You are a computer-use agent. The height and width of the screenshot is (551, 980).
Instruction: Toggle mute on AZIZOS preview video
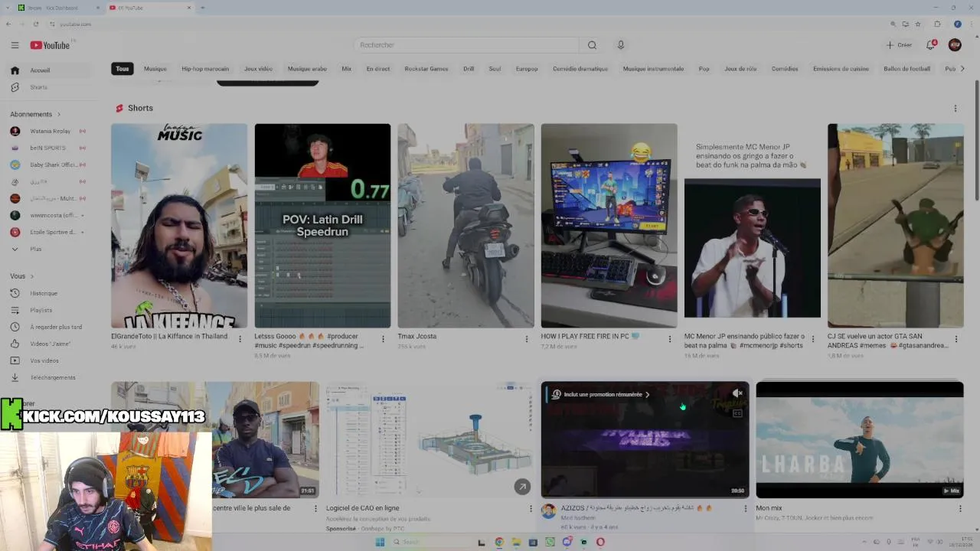737,393
